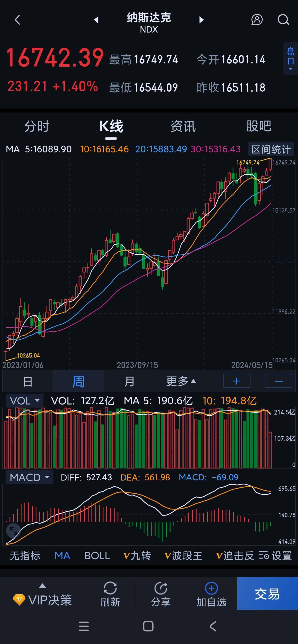This screenshot has width=298, height=644.
Task: Tap the 2024/05/15 date label
Action: 252,365
